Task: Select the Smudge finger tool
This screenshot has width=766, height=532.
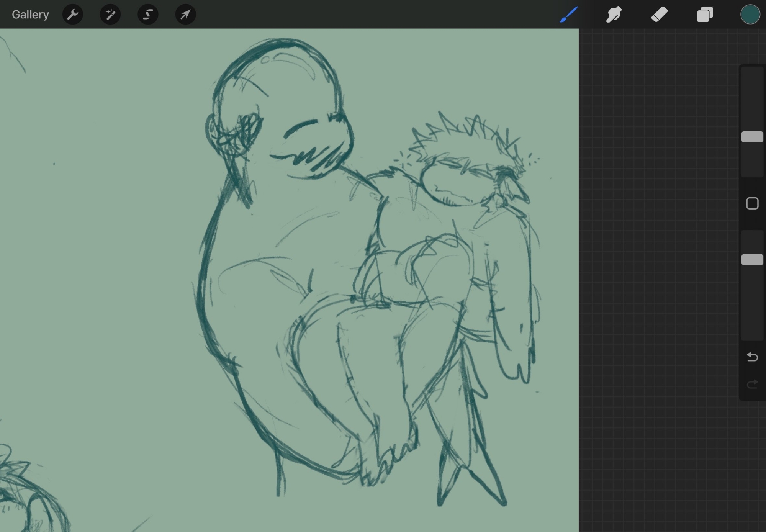Action: pos(614,15)
